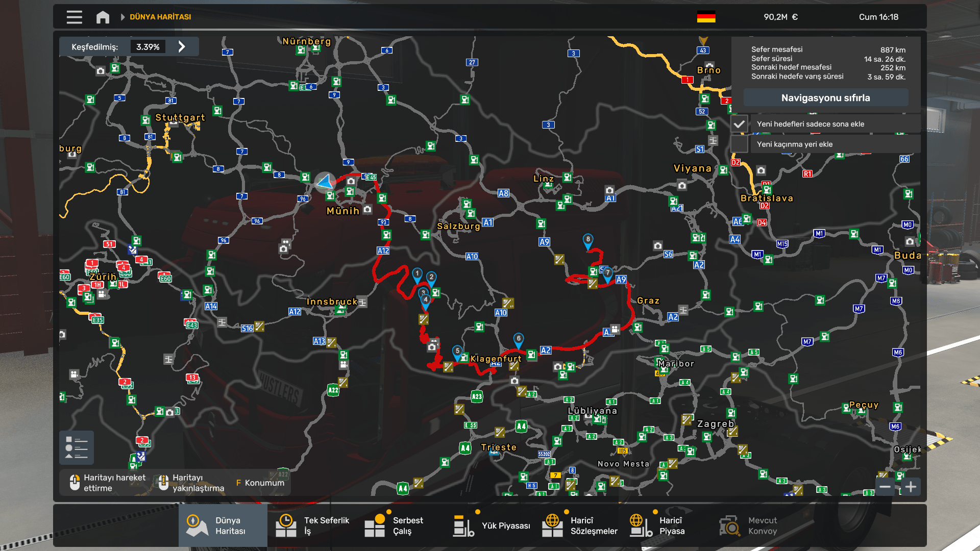
Task: Zoom in the map with plus button
Action: (x=911, y=487)
